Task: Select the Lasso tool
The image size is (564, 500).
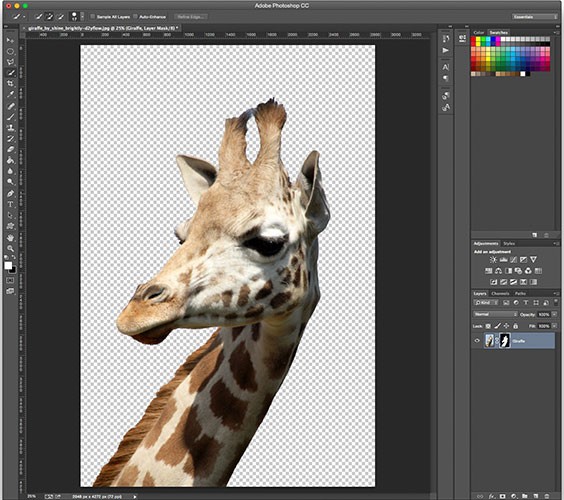Action: [x=10, y=62]
